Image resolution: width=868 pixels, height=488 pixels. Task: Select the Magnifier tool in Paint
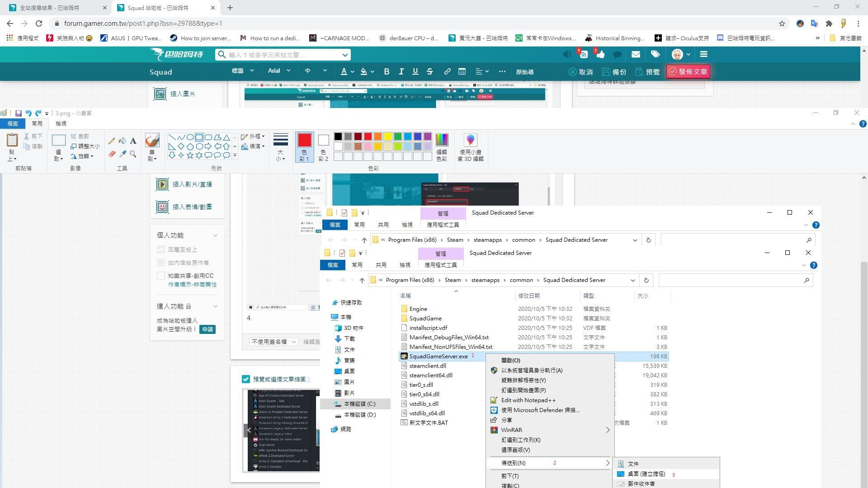tap(133, 154)
